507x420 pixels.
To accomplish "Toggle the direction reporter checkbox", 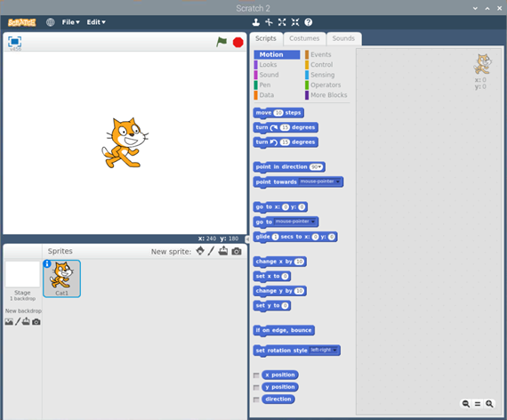I will [x=256, y=400].
